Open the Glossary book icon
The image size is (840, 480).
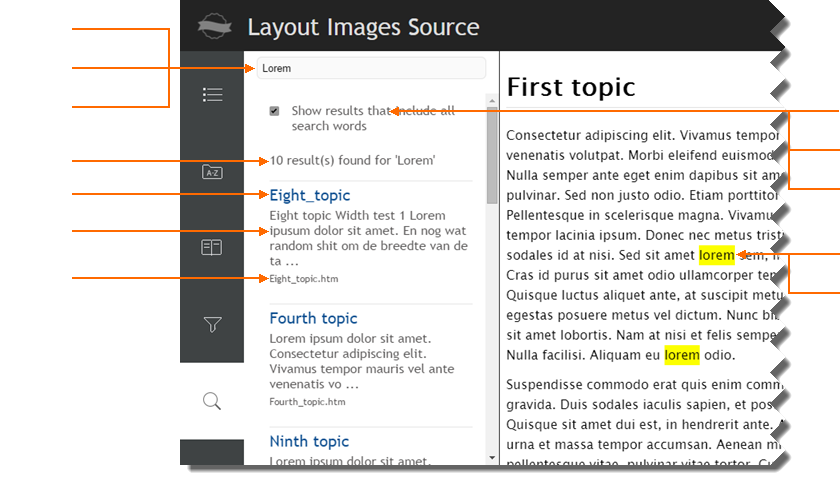coord(212,247)
